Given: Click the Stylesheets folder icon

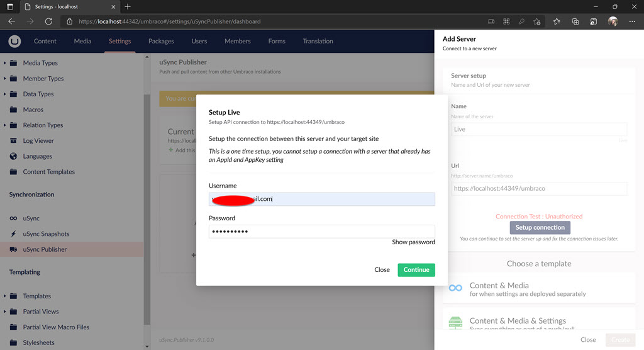Looking at the screenshot, I should coord(14,342).
